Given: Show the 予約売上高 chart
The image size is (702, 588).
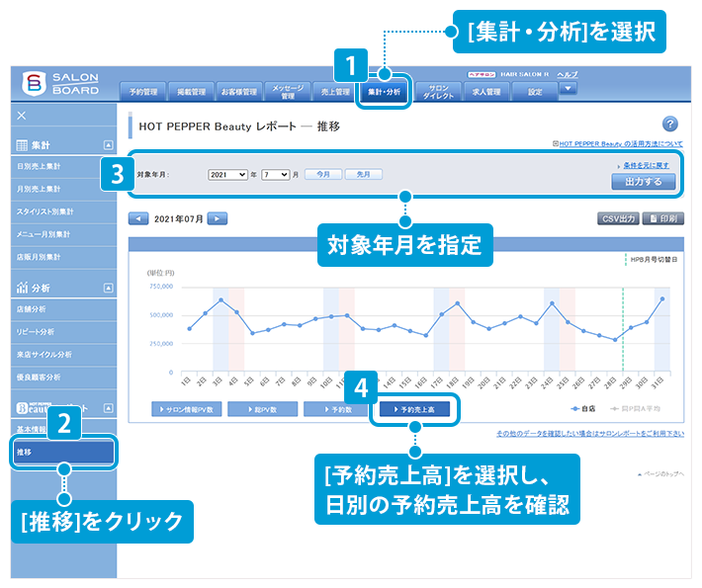Looking at the screenshot, I should click(416, 408).
